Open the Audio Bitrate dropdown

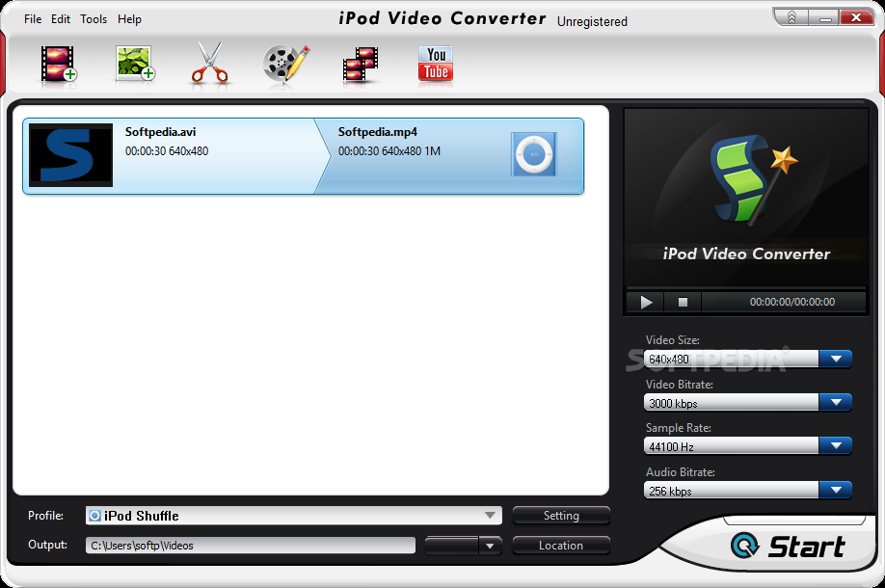(835, 491)
